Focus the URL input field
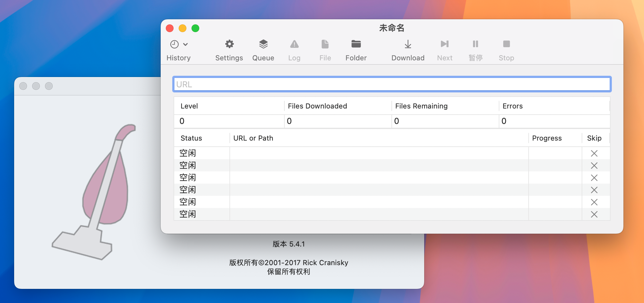 pos(392,84)
